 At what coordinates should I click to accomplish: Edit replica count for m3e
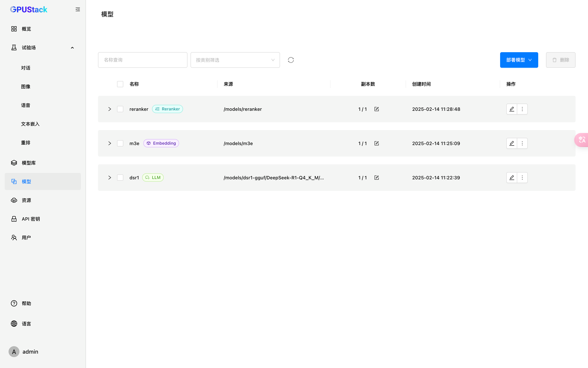[377, 143]
